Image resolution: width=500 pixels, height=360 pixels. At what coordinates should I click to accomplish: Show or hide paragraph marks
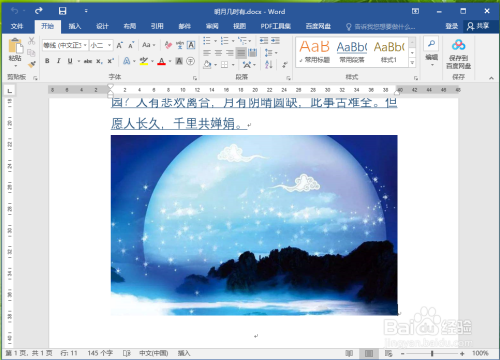point(285,65)
